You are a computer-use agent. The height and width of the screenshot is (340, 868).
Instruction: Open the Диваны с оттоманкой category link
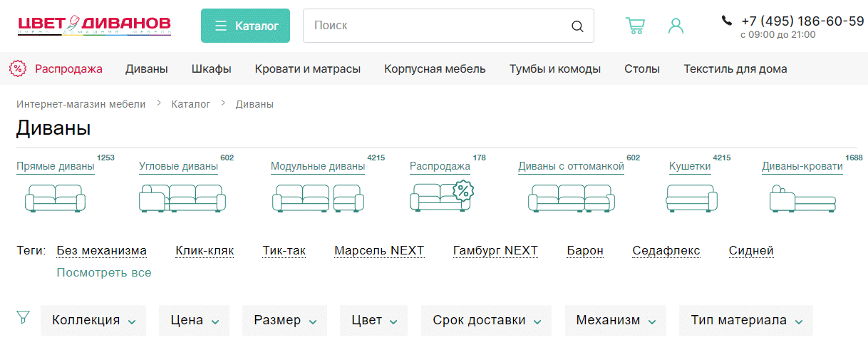[571, 167]
